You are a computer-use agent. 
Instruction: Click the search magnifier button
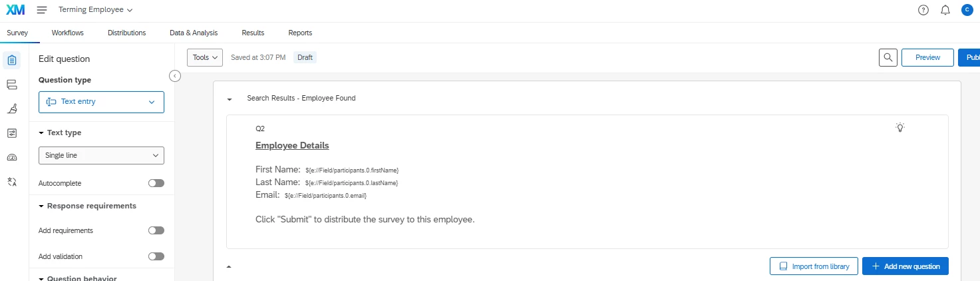(x=888, y=58)
